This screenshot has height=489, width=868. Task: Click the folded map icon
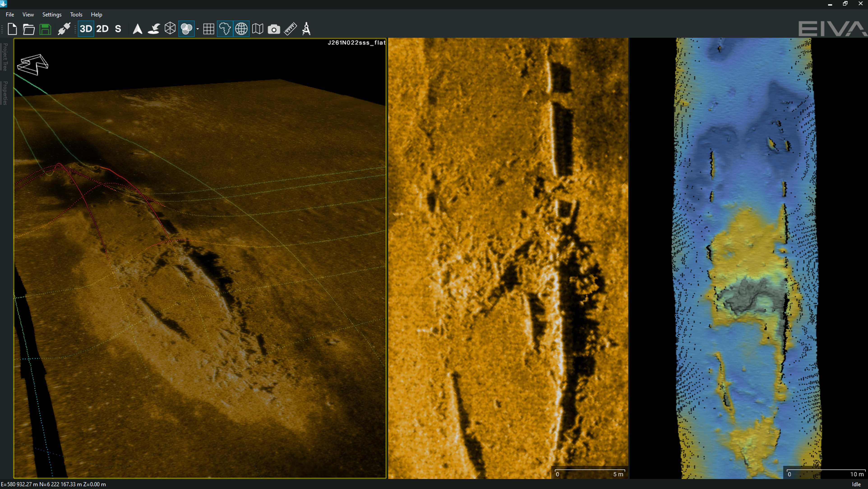click(257, 29)
